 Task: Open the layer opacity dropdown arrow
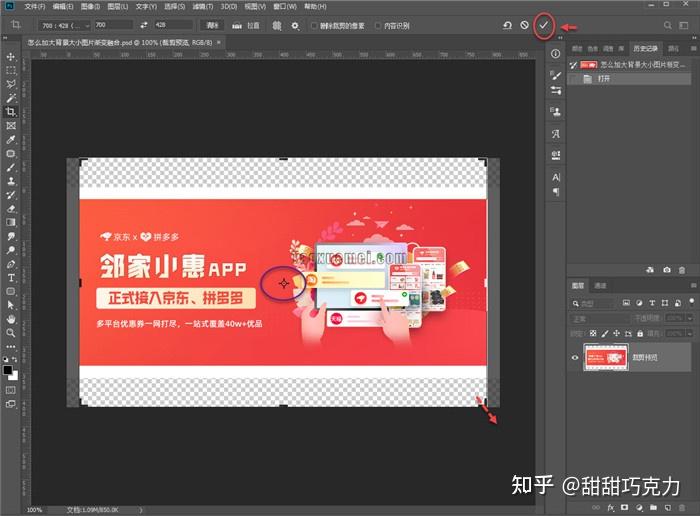[x=690, y=318]
